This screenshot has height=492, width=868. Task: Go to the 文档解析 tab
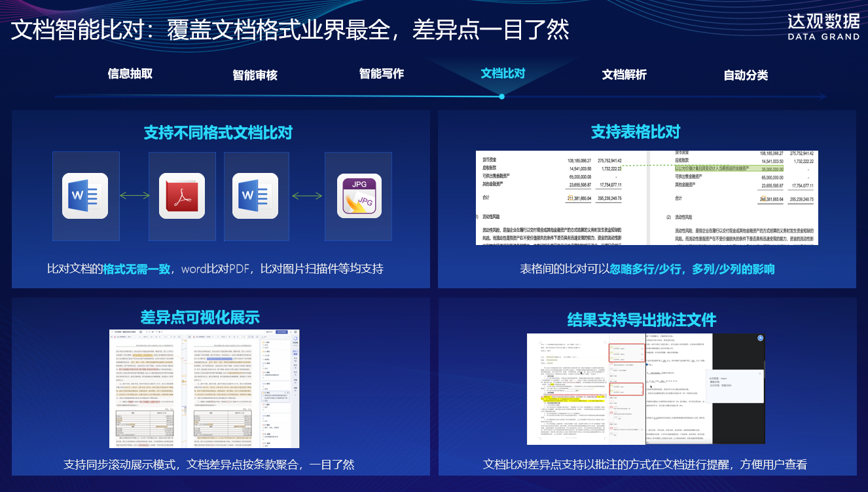[624, 75]
